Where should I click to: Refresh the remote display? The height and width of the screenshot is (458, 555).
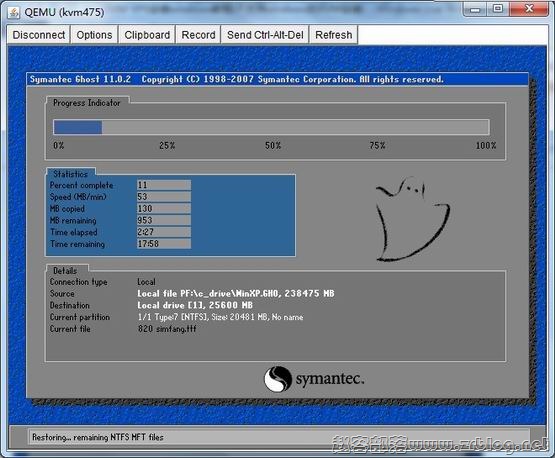tap(333, 35)
